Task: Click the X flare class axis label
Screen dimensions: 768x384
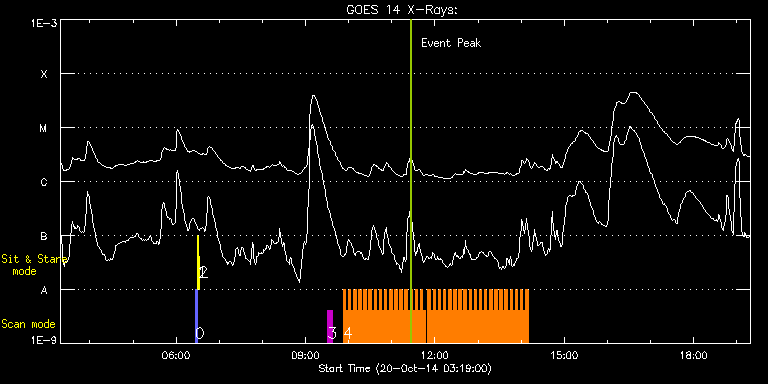Action: [x=44, y=74]
